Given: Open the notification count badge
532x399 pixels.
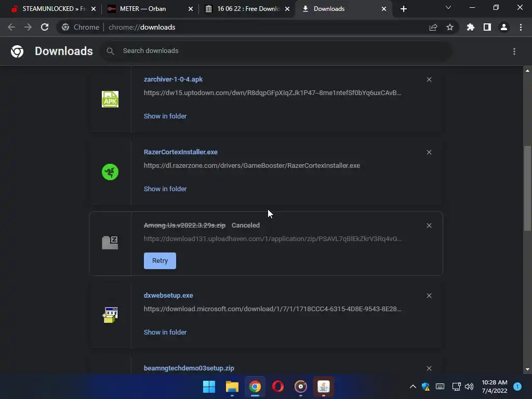Looking at the screenshot, I should coord(517,387).
